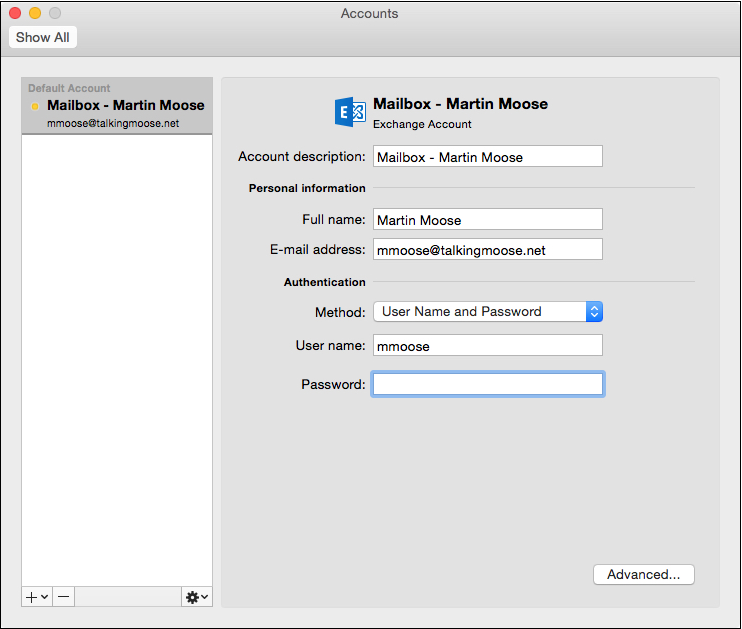This screenshot has width=742, height=629.
Task: Click into the Password field
Action: click(x=488, y=384)
